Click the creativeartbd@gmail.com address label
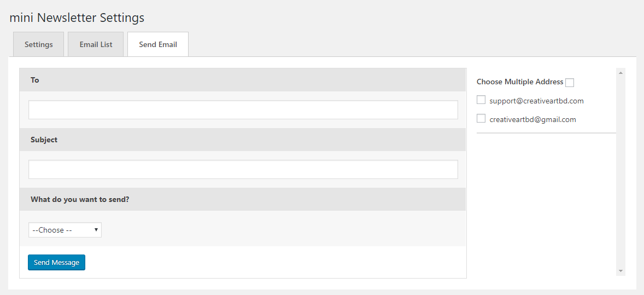Image resolution: width=644 pixels, height=295 pixels. [x=532, y=119]
